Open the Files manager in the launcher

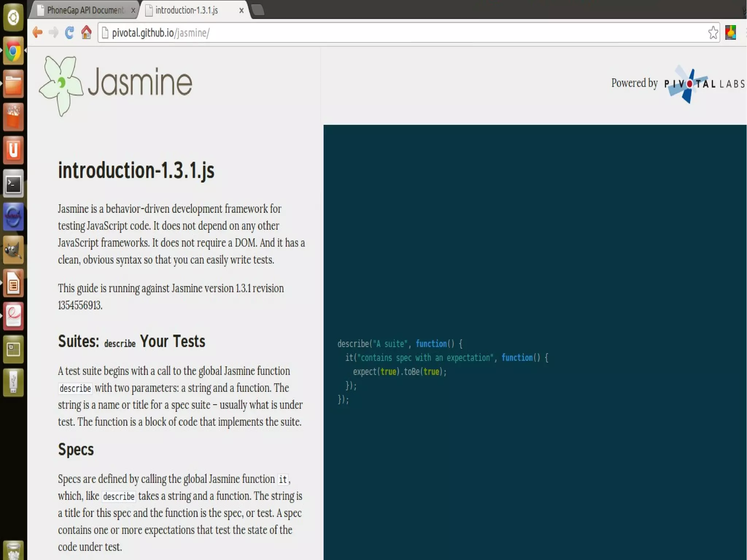(x=13, y=84)
